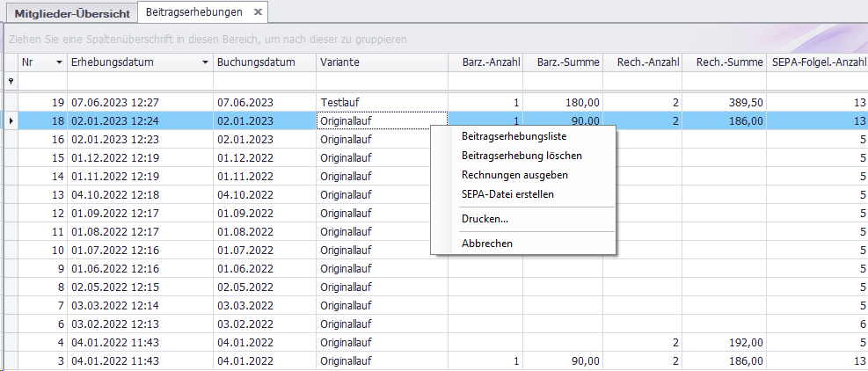
Task: Select Beitragserhebung löschen in the context menu
Action: point(521,156)
